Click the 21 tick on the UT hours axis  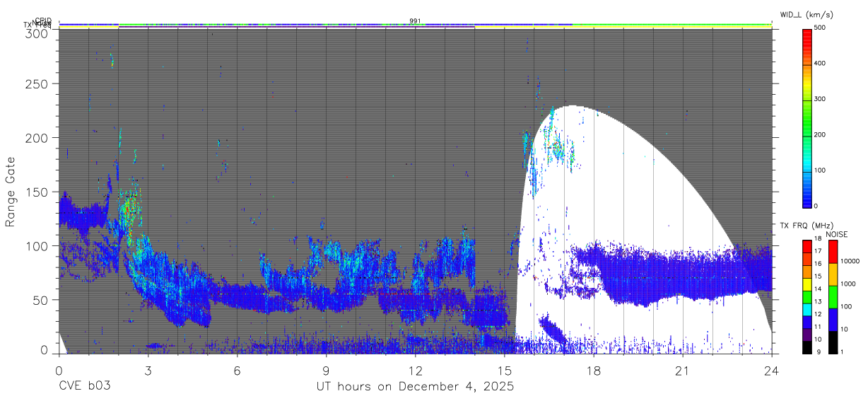[682, 370]
